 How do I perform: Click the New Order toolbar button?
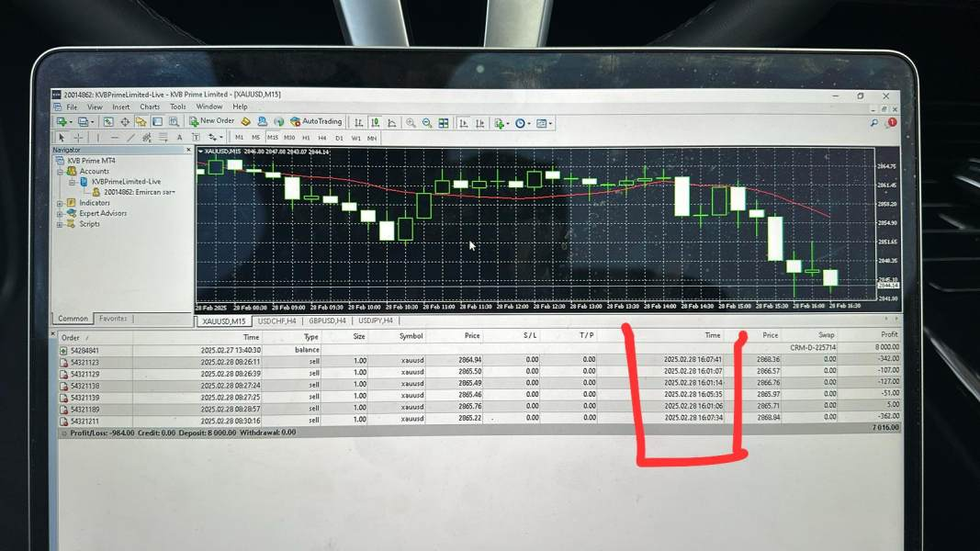tap(212, 121)
